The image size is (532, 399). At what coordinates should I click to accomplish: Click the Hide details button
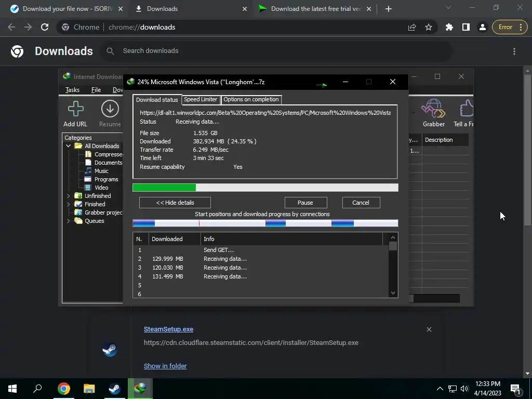175,203
